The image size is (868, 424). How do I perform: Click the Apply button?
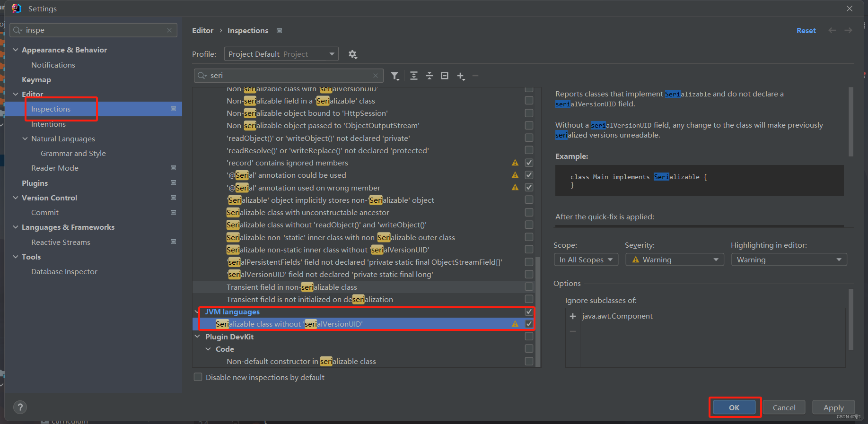point(833,407)
